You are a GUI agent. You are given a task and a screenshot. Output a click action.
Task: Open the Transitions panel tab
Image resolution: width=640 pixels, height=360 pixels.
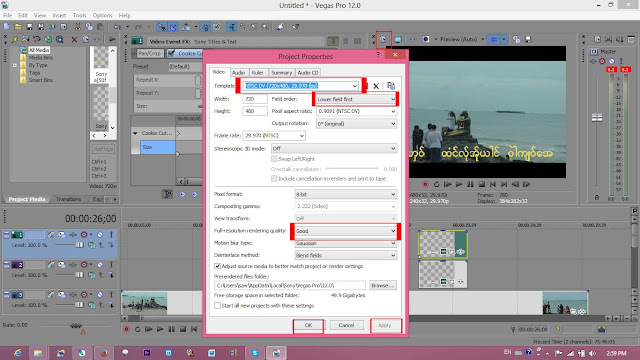pos(69,199)
